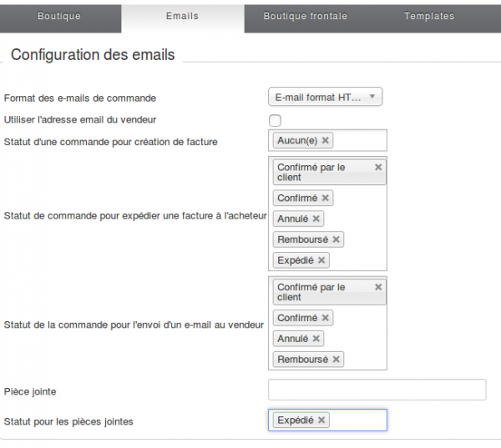501x448 pixels.
Task: Remove Expédié tag from attachment statuses
Action: coord(321,420)
